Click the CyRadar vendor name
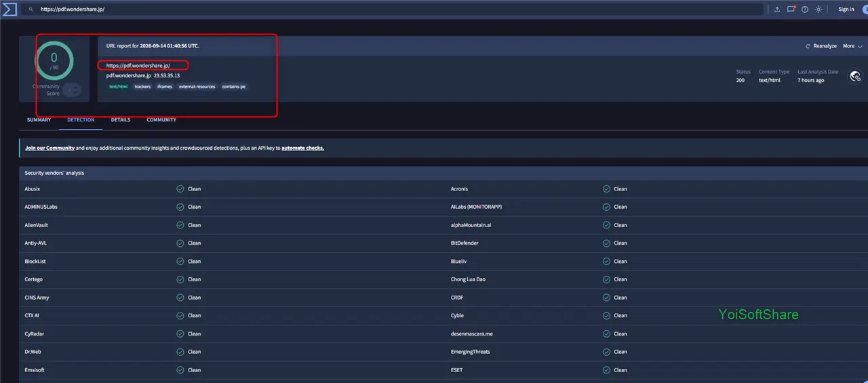The width and height of the screenshot is (868, 383). click(35, 334)
